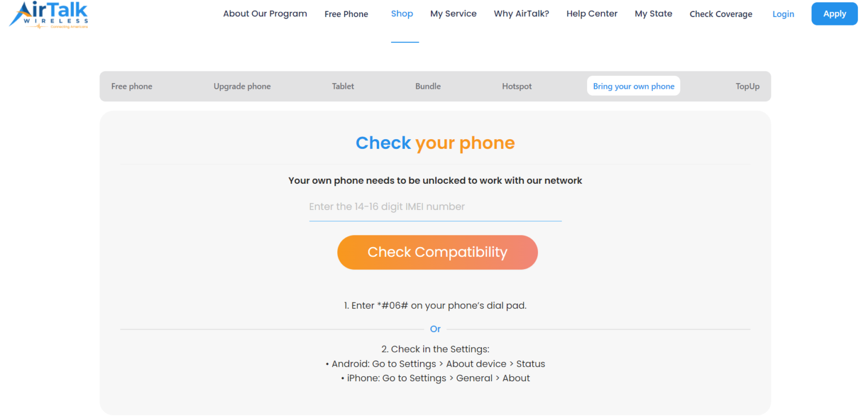Viewport: 868px width, 418px height.
Task: Open the My State page
Action: tap(653, 14)
